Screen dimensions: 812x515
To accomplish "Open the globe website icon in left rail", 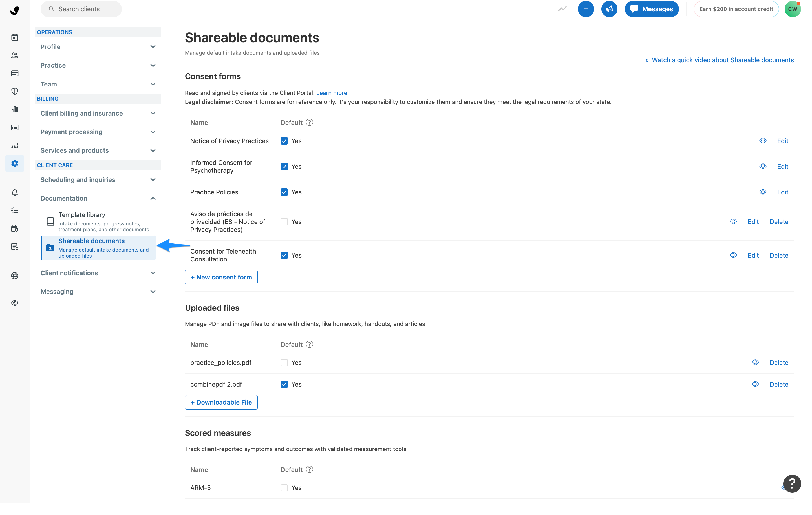I will point(14,276).
